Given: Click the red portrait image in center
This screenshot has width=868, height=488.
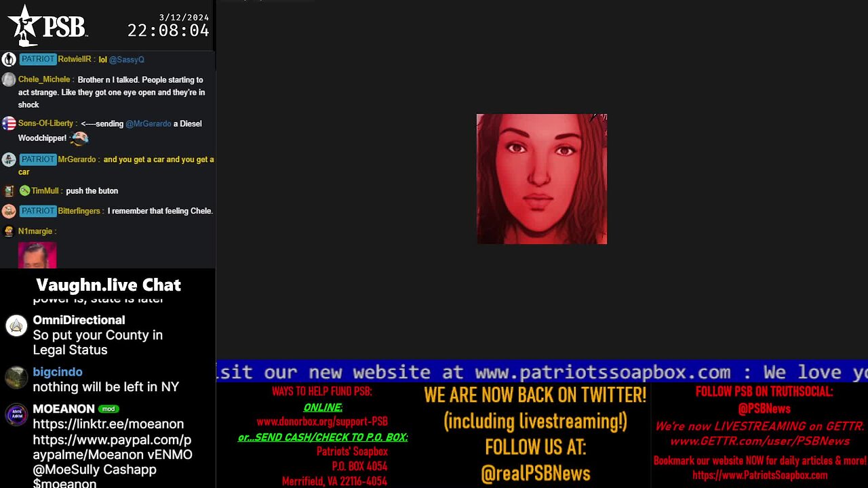Looking at the screenshot, I should click(x=542, y=179).
